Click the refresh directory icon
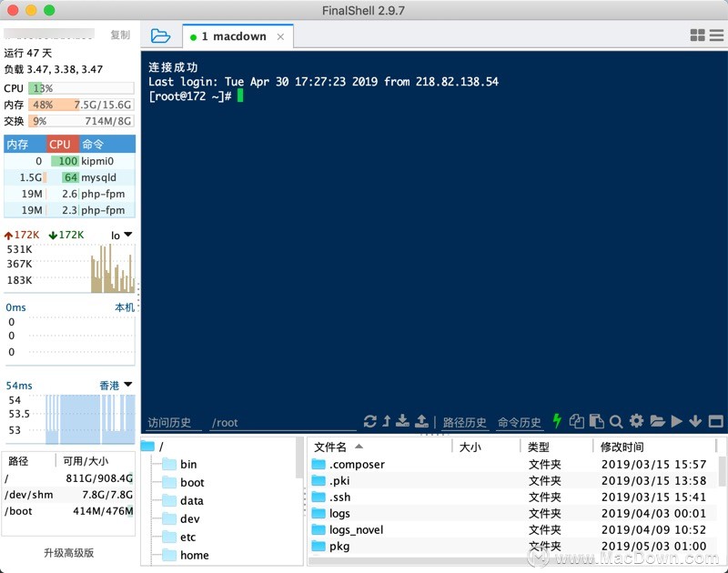The width and height of the screenshot is (728, 573). 370,421
